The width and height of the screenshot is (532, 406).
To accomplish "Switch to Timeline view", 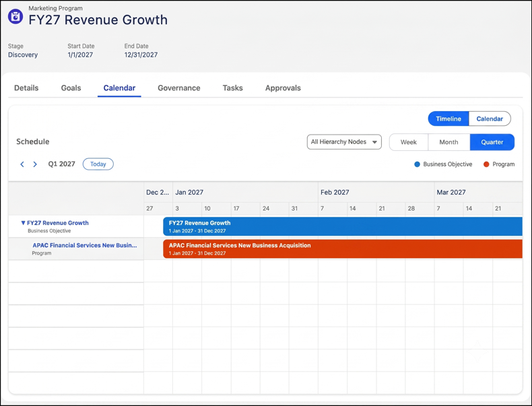I will 448,119.
